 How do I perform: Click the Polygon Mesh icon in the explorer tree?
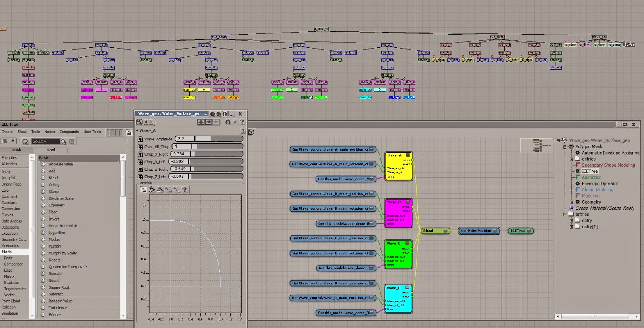(x=571, y=146)
